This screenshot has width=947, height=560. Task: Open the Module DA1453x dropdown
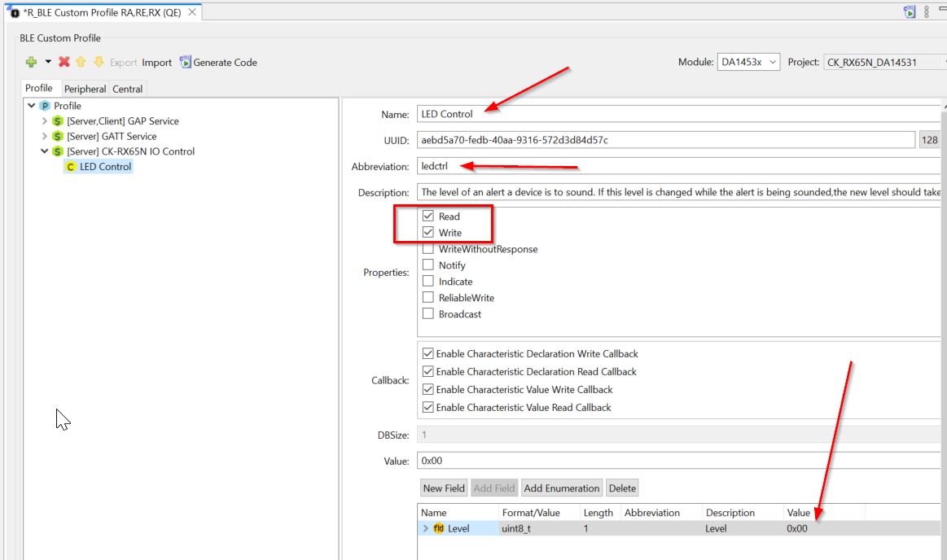click(748, 62)
